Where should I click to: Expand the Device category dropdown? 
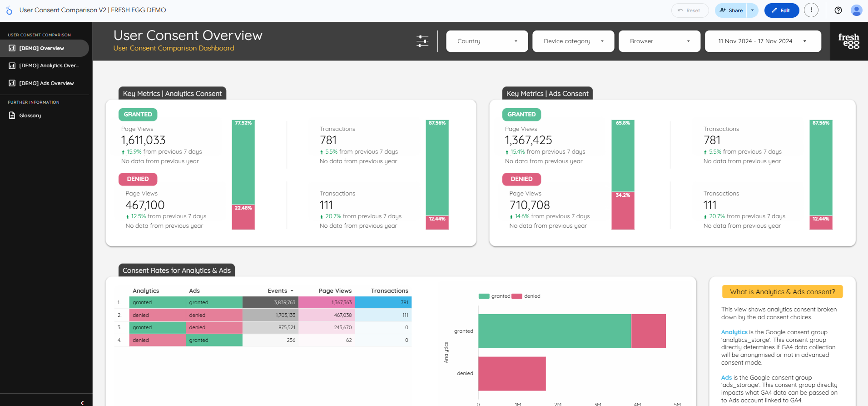click(573, 41)
